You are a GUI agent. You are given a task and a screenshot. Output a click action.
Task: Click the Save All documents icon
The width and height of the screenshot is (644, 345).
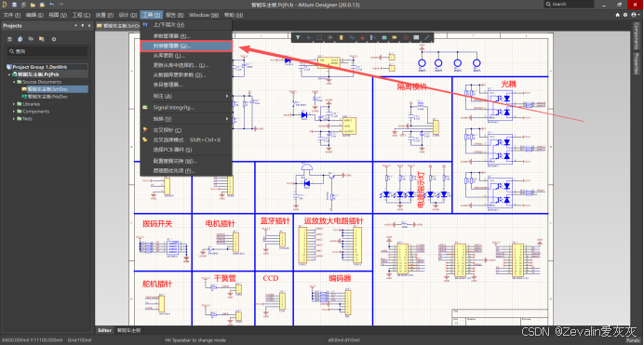coord(23,5)
